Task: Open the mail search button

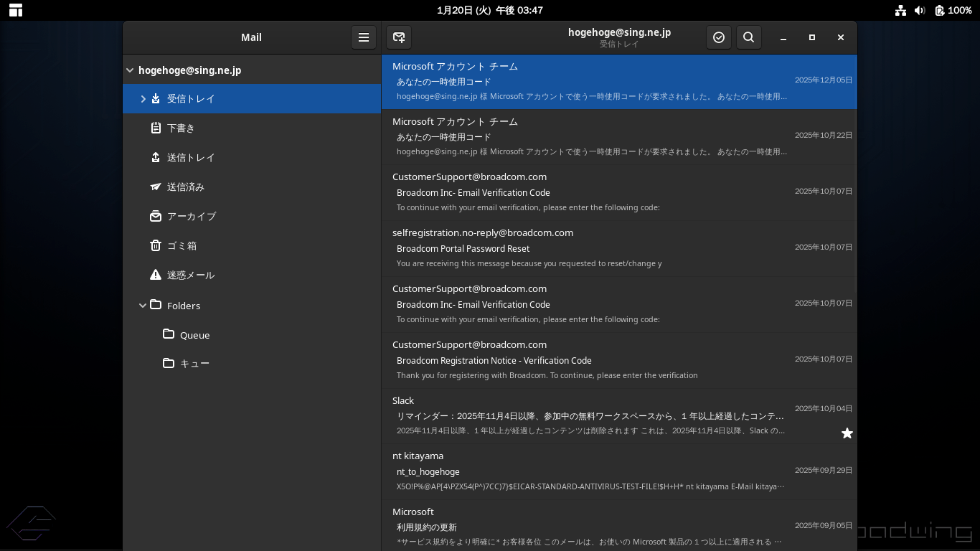Action: coord(748,37)
